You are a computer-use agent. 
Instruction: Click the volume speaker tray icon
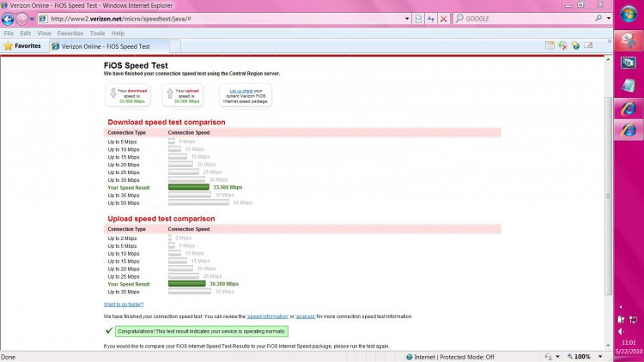click(x=621, y=331)
